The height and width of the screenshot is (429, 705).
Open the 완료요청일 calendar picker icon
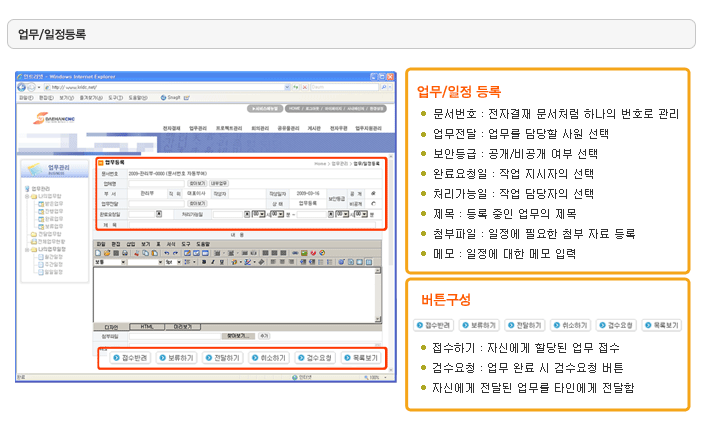tap(159, 214)
